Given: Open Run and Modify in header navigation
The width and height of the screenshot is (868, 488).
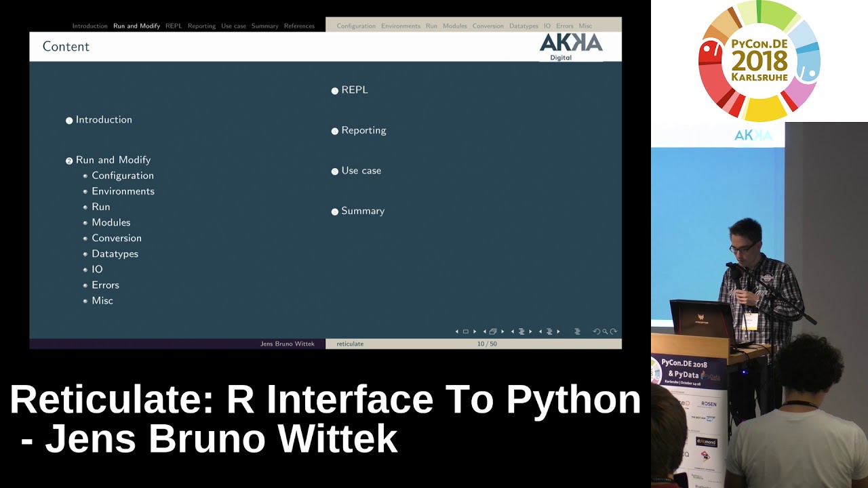Looking at the screenshot, I should click(136, 26).
